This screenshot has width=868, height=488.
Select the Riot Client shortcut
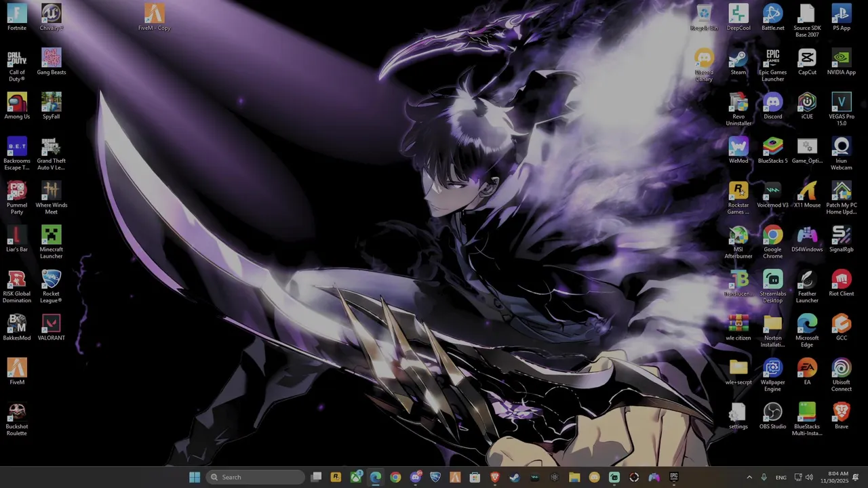pyautogui.click(x=842, y=283)
